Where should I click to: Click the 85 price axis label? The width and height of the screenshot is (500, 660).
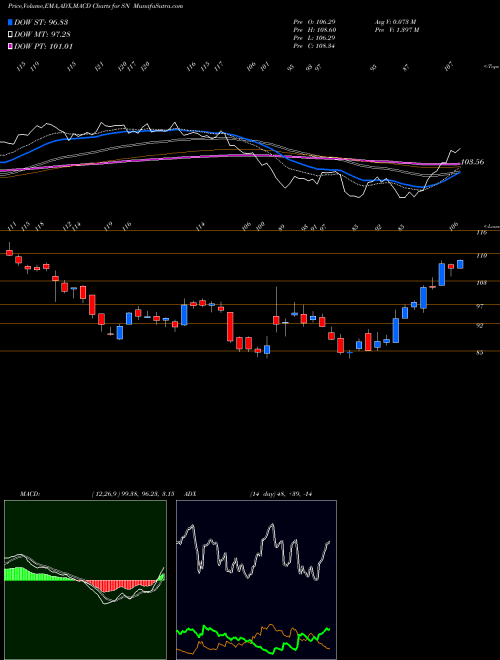point(479,353)
